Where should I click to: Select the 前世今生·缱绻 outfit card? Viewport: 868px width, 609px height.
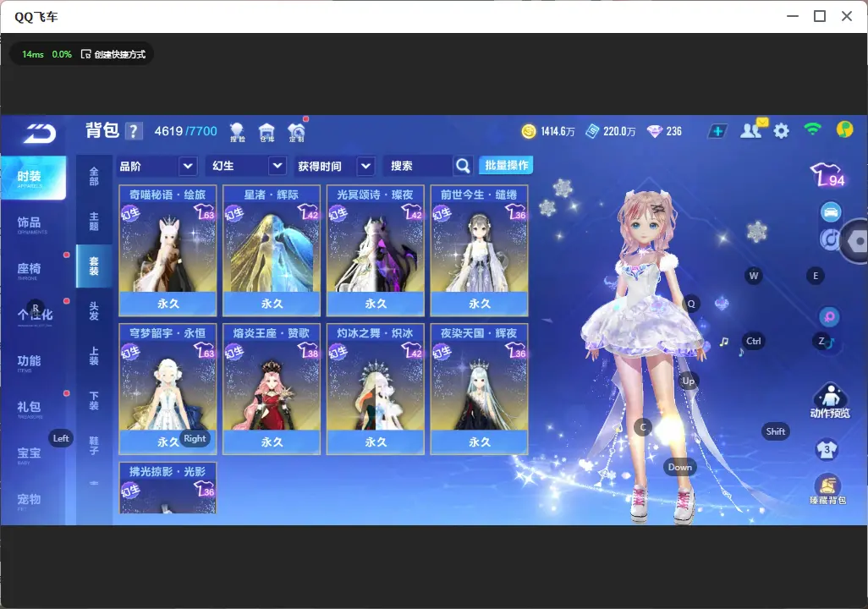tap(480, 250)
